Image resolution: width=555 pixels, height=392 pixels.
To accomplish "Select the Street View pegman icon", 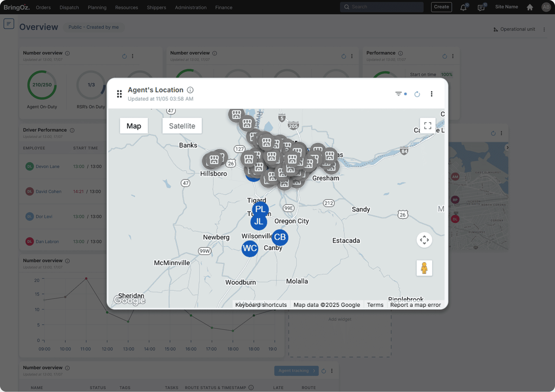I will coord(424,268).
